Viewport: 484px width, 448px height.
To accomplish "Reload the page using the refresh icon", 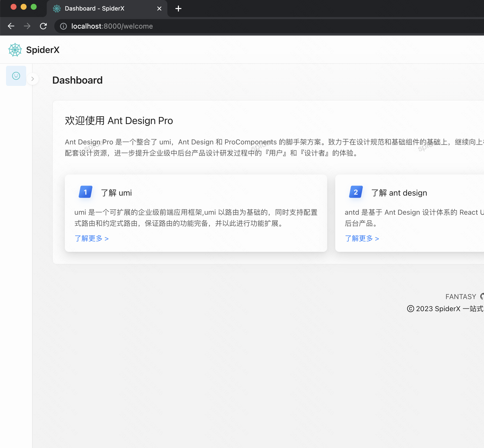I will coord(43,26).
